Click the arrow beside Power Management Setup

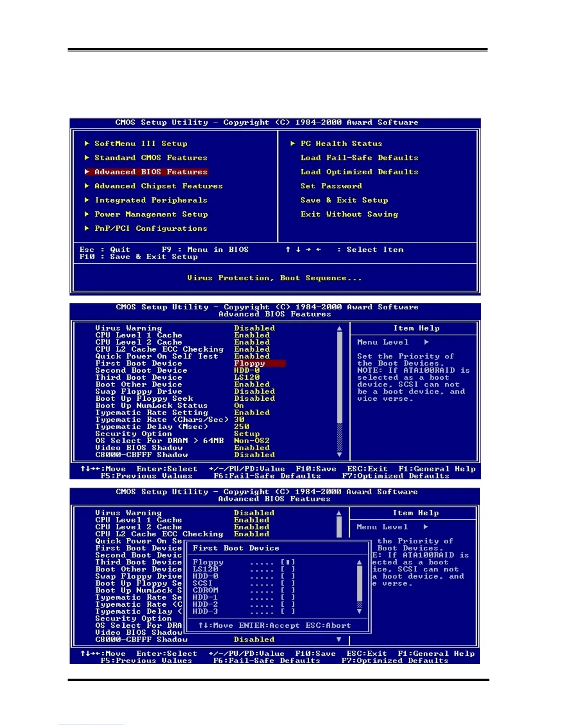pos(87,214)
